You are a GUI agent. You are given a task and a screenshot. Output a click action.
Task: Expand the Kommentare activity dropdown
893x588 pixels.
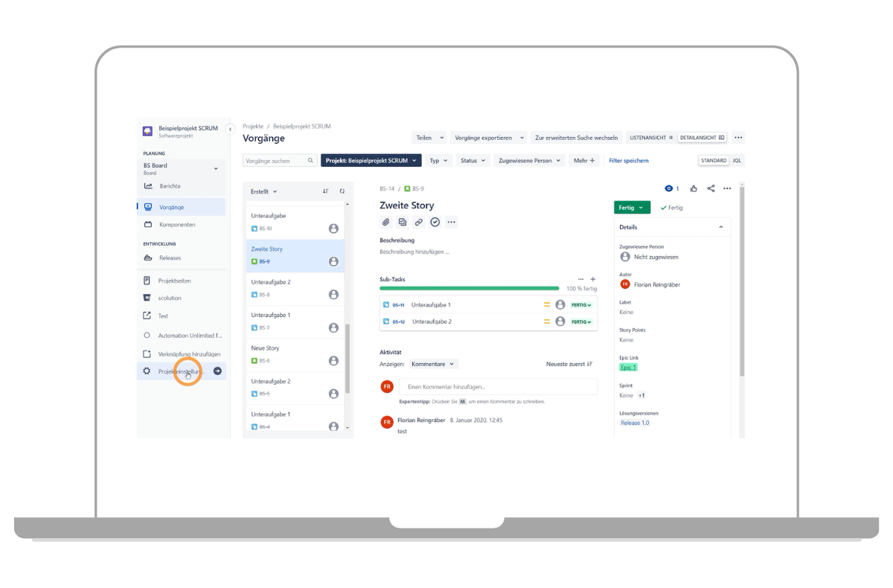point(433,364)
